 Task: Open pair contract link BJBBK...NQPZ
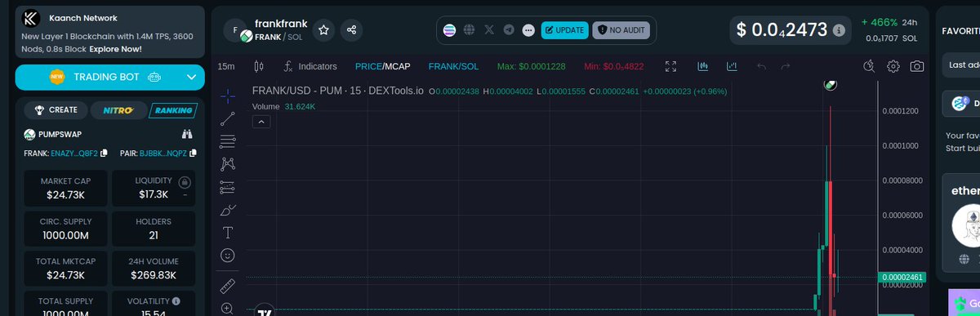[163, 153]
